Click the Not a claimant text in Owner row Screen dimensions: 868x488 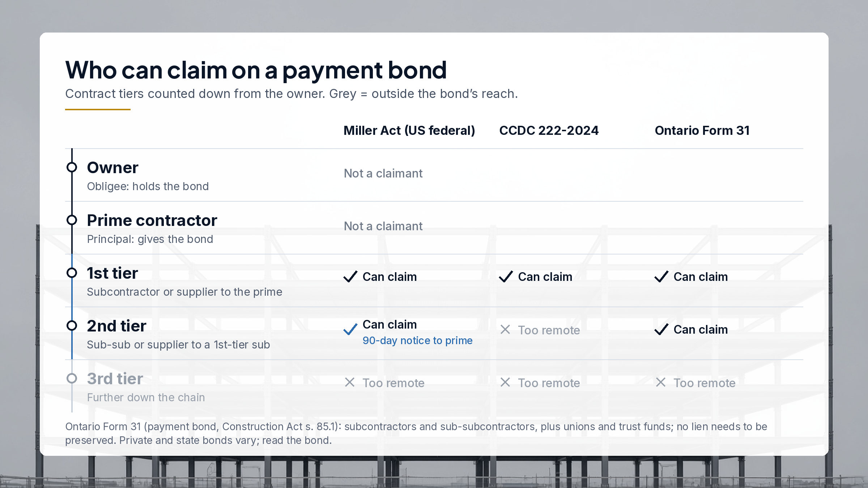point(383,174)
